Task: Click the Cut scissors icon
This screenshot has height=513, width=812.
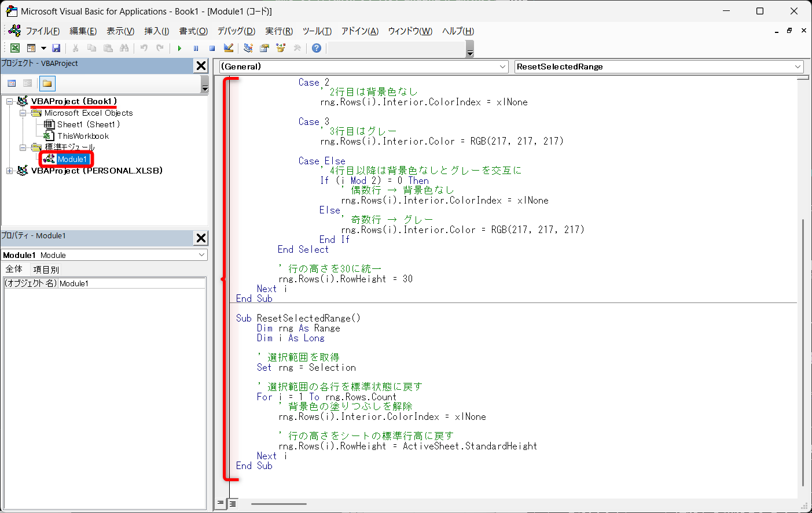Action: 75,48
